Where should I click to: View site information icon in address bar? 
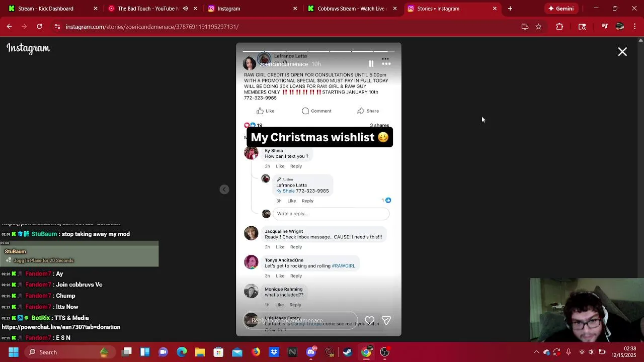pos(57,27)
